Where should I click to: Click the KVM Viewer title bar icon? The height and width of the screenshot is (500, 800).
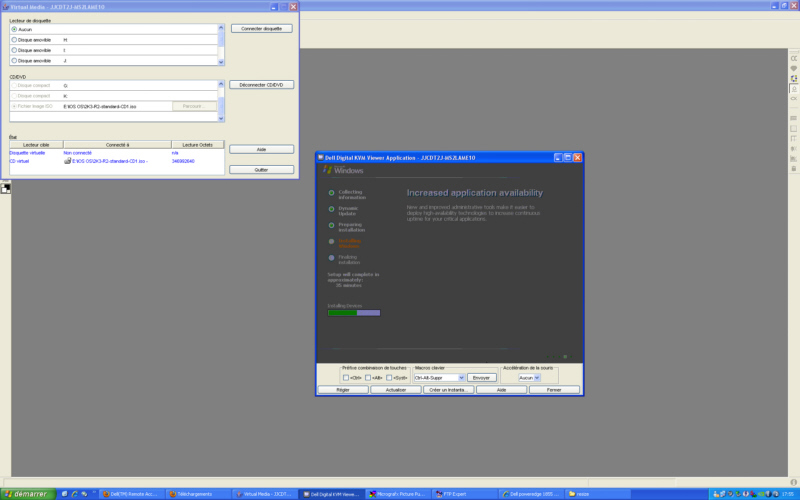321,158
